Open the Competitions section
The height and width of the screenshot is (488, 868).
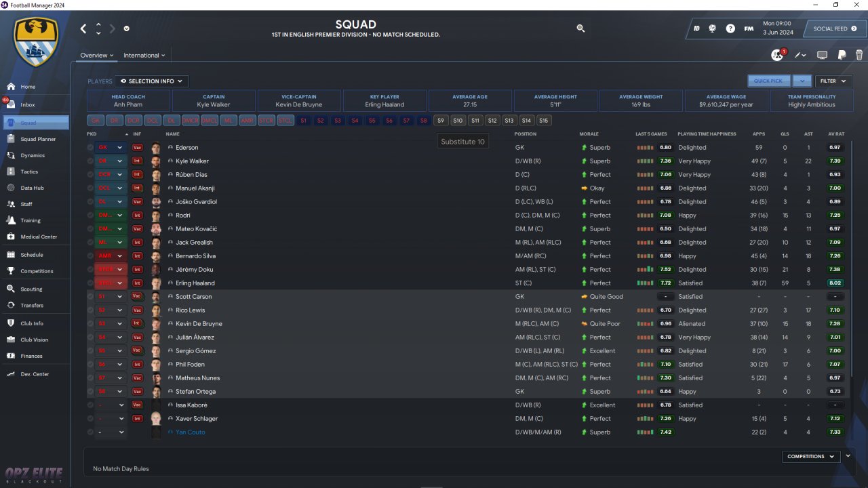coord(35,271)
